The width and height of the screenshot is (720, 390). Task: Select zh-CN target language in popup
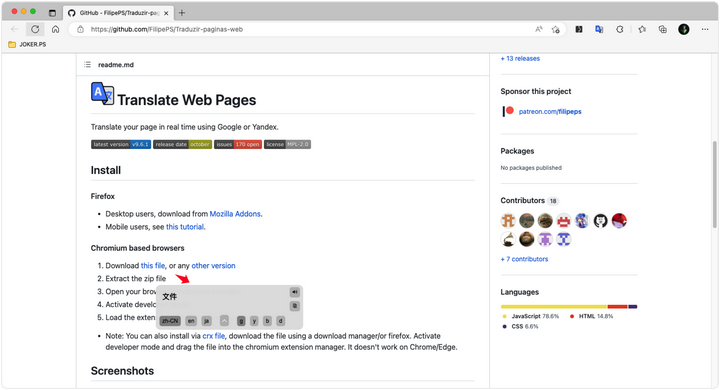click(x=170, y=321)
